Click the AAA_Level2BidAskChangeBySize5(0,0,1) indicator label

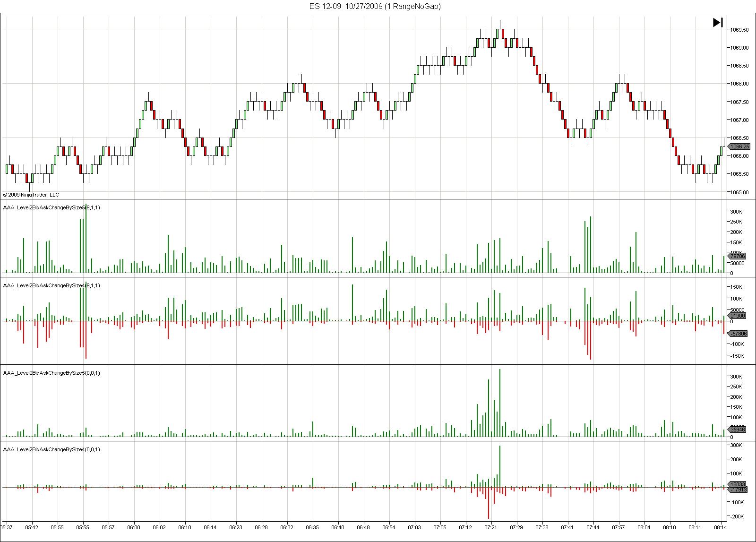52,373
